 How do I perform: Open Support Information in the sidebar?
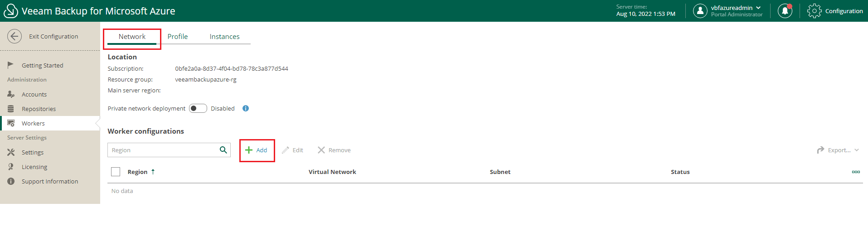[50, 181]
